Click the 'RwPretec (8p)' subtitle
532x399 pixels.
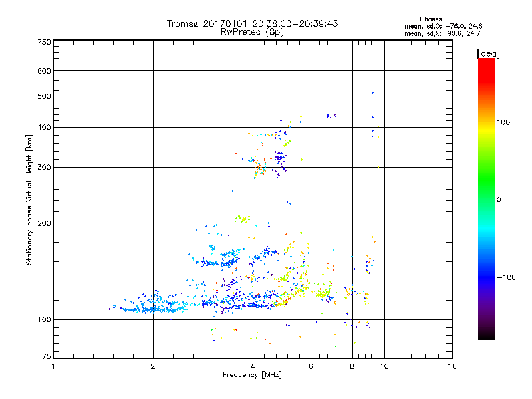[x=252, y=32]
